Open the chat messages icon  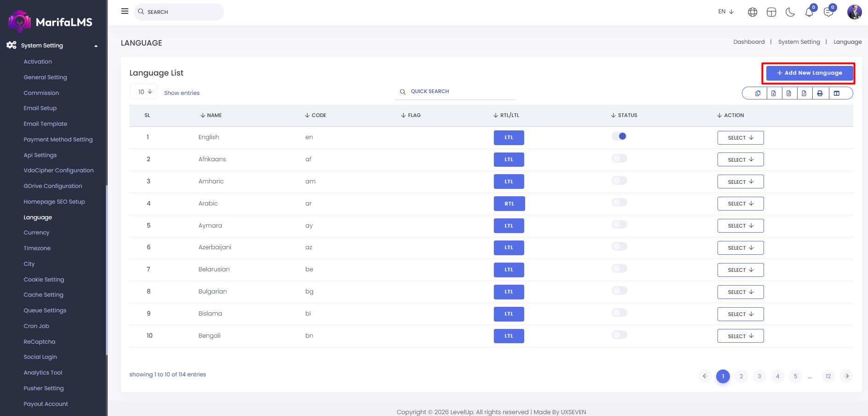[828, 12]
